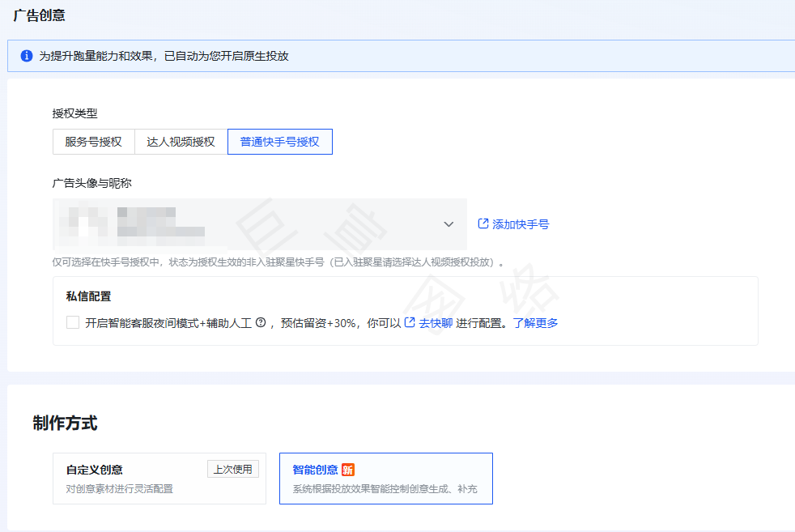Screen dimensions: 795x532
Task: Select the 智能创意 creation method
Action: coord(386,478)
